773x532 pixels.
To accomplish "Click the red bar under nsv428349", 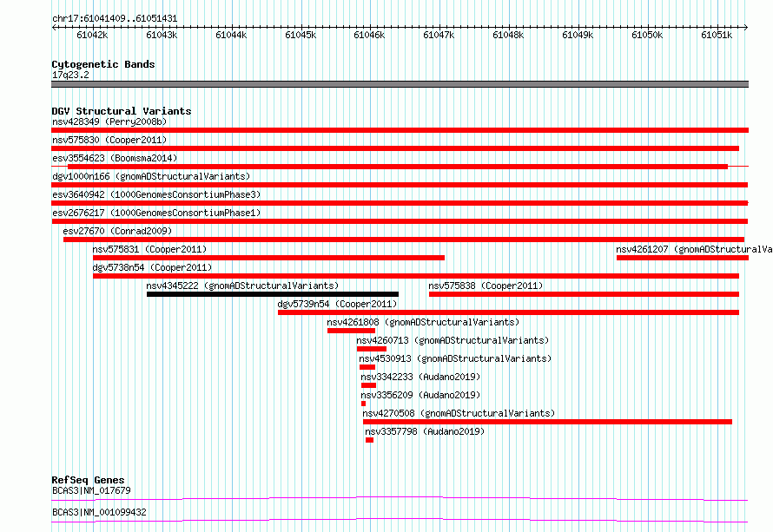I will click(400, 130).
